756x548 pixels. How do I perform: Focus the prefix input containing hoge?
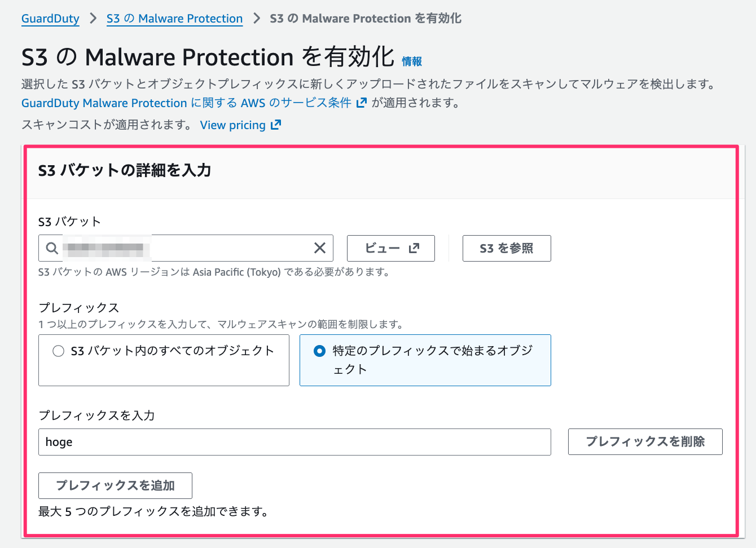point(294,442)
